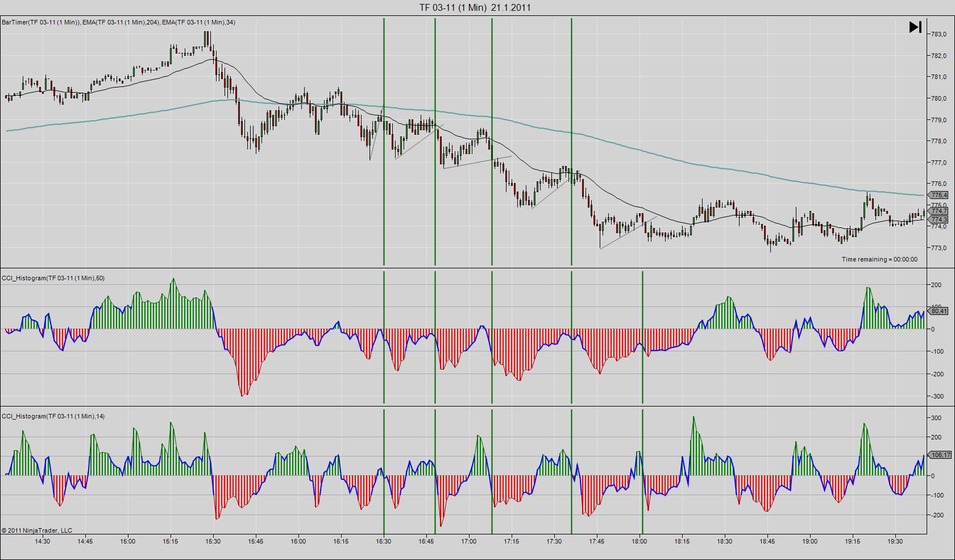Click the 780,0 price axis label

pos(939,98)
